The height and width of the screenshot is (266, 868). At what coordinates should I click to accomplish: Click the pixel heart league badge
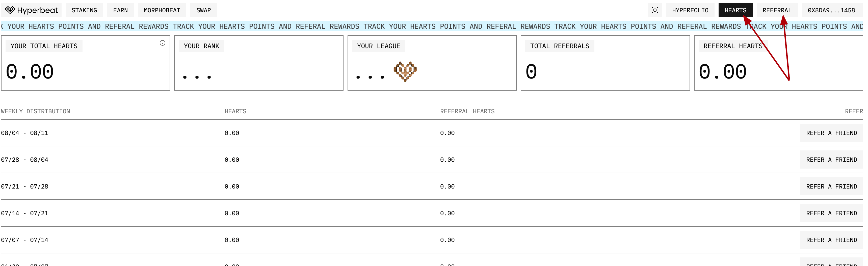pos(405,71)
